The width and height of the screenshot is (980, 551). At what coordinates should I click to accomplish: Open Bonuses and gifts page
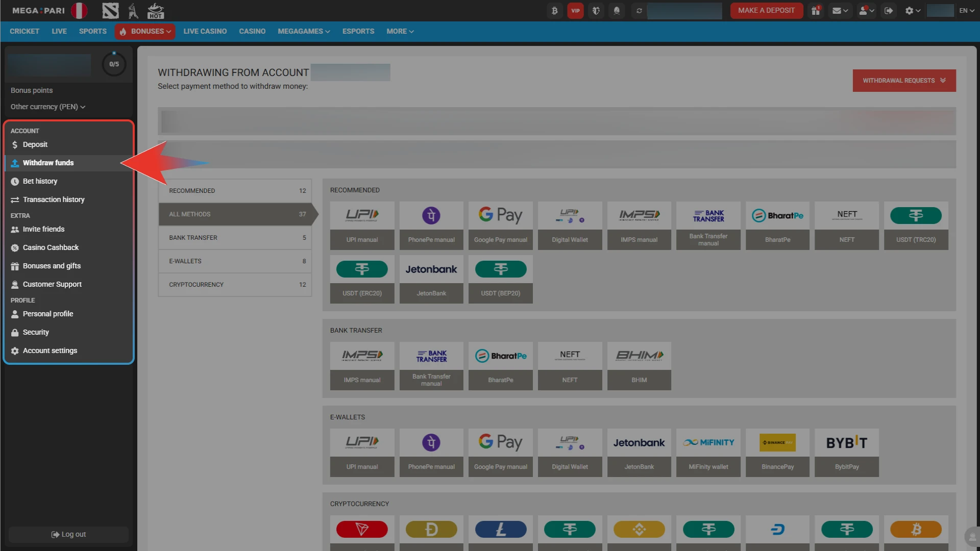(68, 266)
